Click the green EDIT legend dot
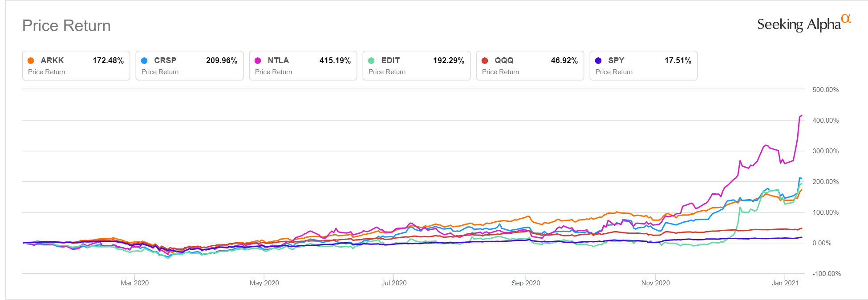Image resolution: width=868 pixels, height=300 pixels. tap(371, 60)
